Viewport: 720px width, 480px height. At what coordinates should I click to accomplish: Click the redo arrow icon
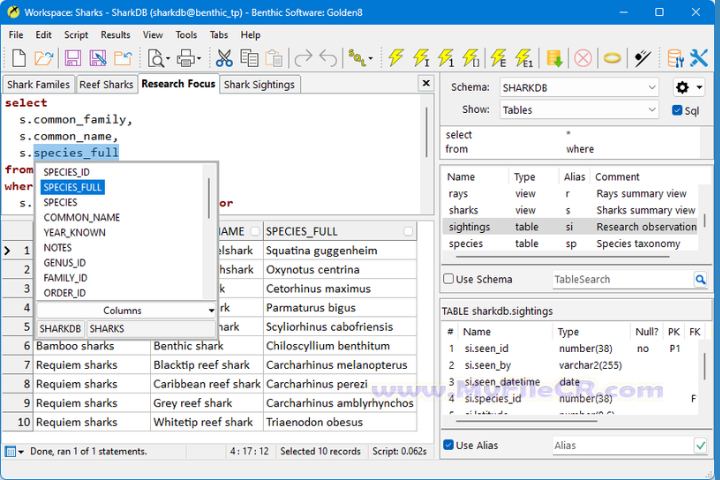[x=303, y=58]
